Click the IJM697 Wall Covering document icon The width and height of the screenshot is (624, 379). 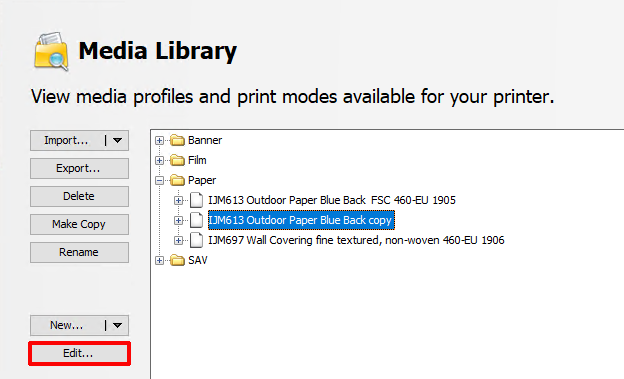[196, 240]
